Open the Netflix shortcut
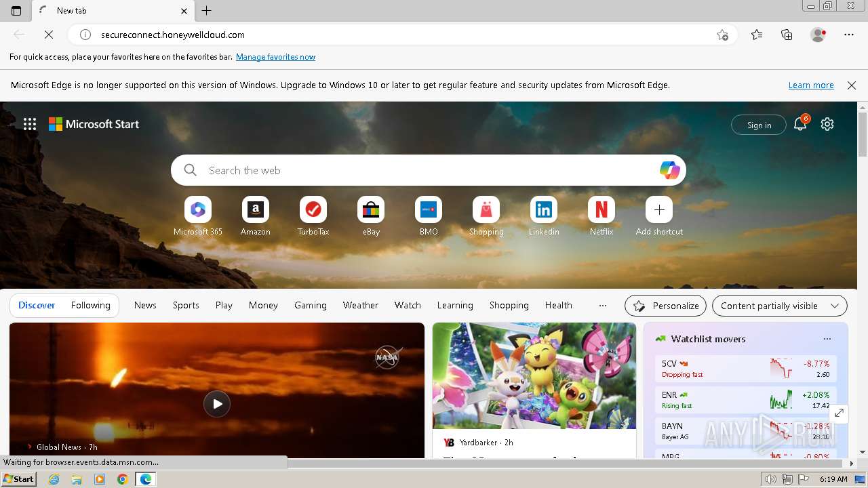The height and width of the screenshot is (488, 868). (x=601, y=217)
